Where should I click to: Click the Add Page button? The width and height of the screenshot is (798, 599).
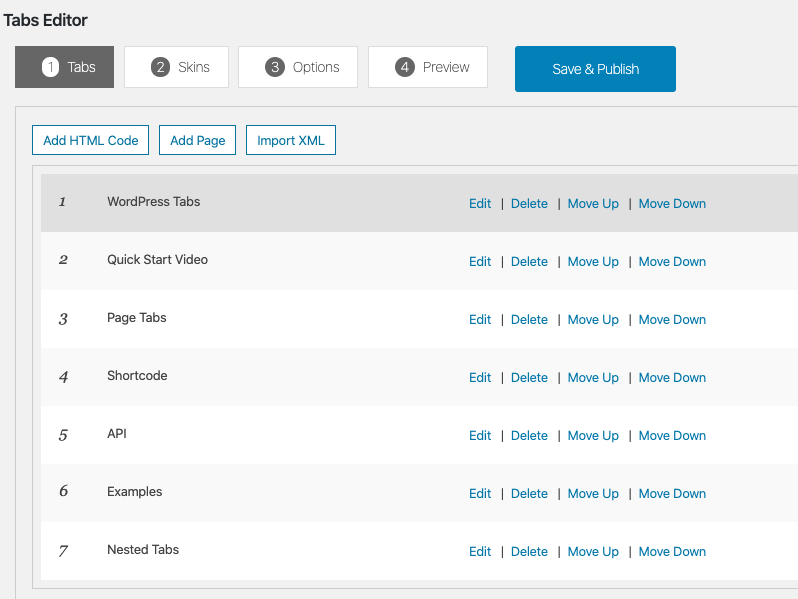pos(197,140)
